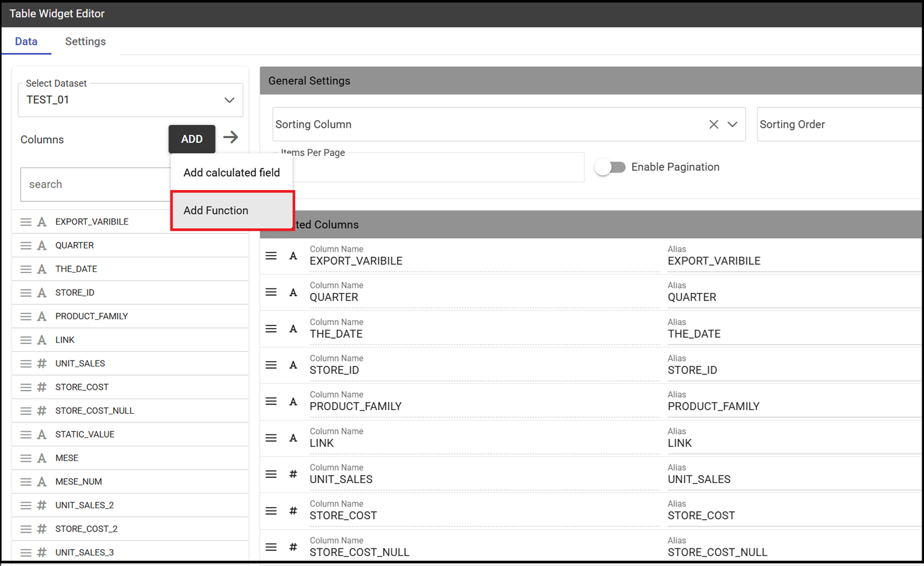The height and width of the screenshot is (566, 924).
Task: Click # type icon of selected UNIT_SALES row
Action: point(294,474)
